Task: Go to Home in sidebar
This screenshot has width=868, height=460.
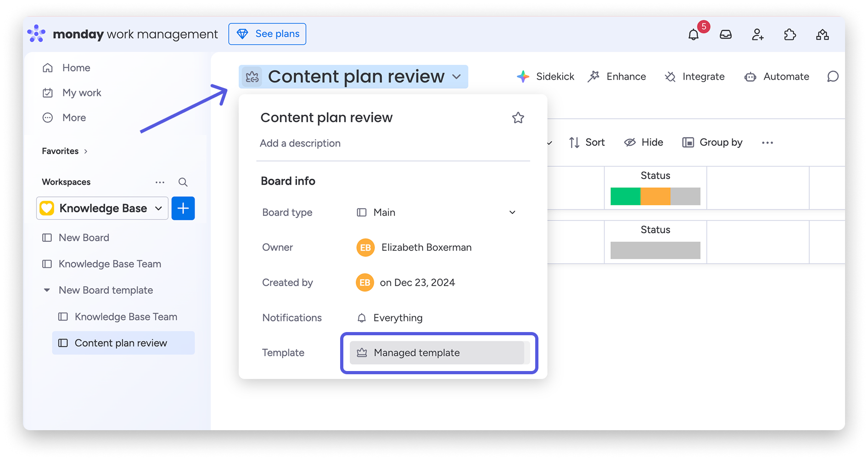Action: (x=76, y=68)
